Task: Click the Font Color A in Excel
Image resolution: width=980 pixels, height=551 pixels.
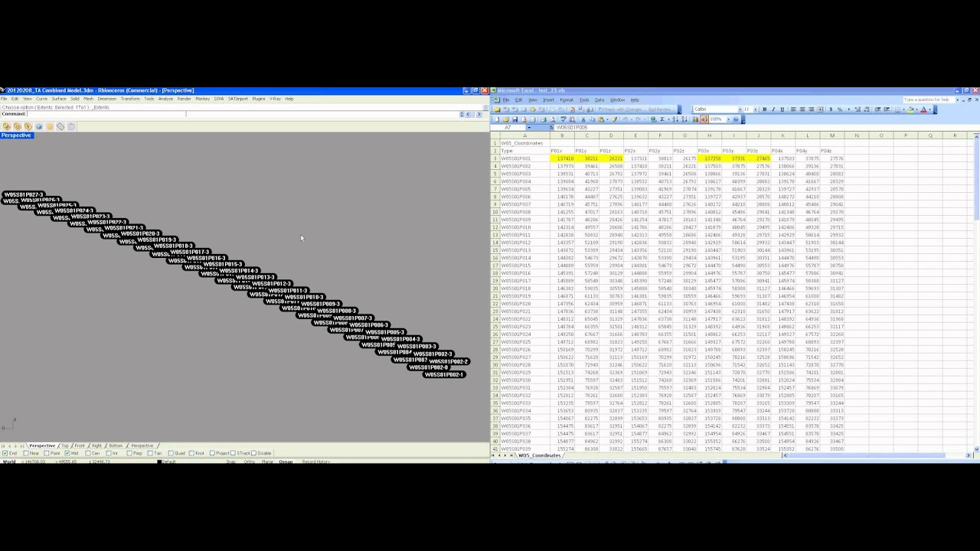Action: [923, 109]
